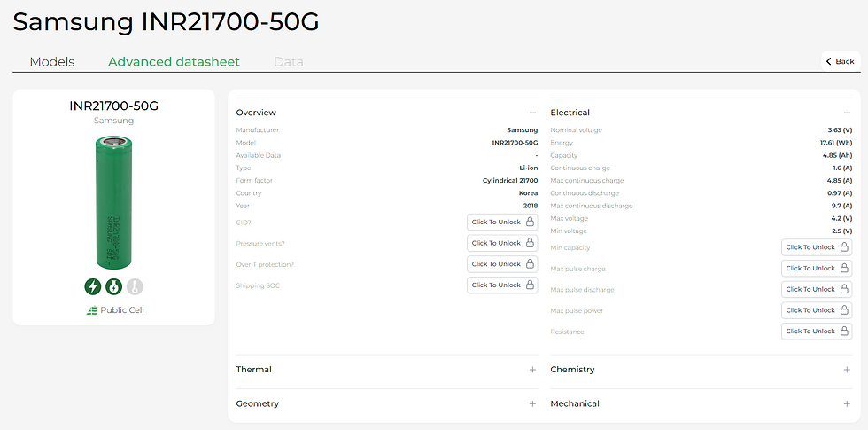868x430 pixels.
Task: Click the green lightning bolt electrical icon
Action: (x=93, y=286)
